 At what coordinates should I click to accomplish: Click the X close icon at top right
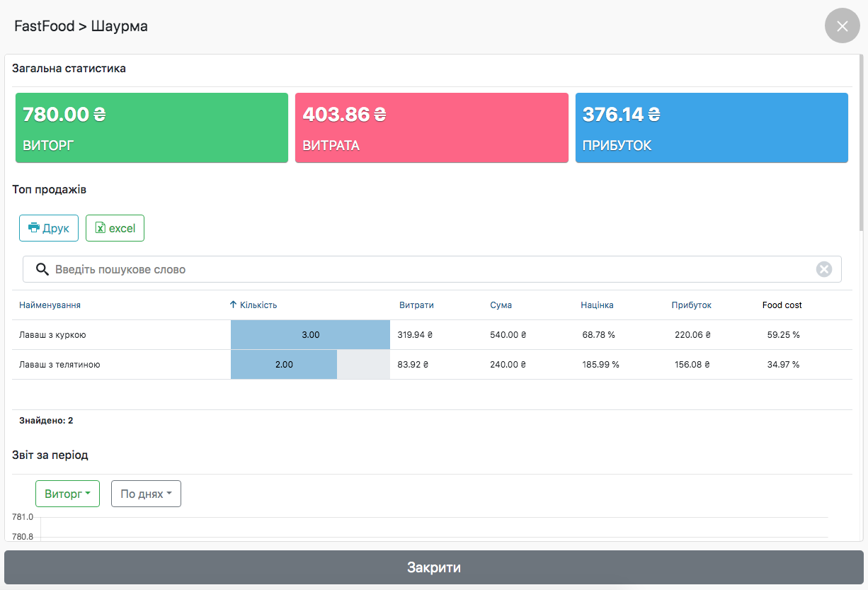point(842,26)
